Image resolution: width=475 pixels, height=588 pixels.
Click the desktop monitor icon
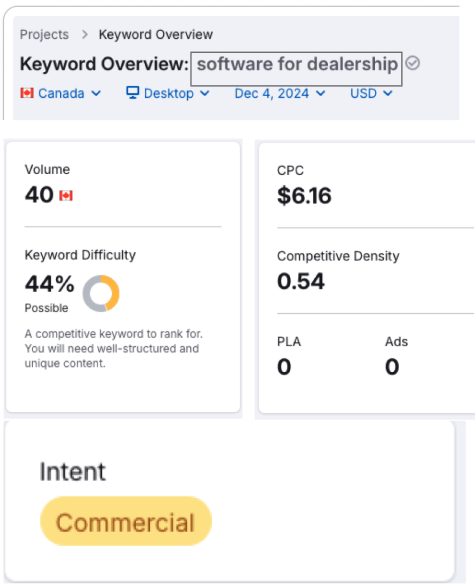[133, 93]
